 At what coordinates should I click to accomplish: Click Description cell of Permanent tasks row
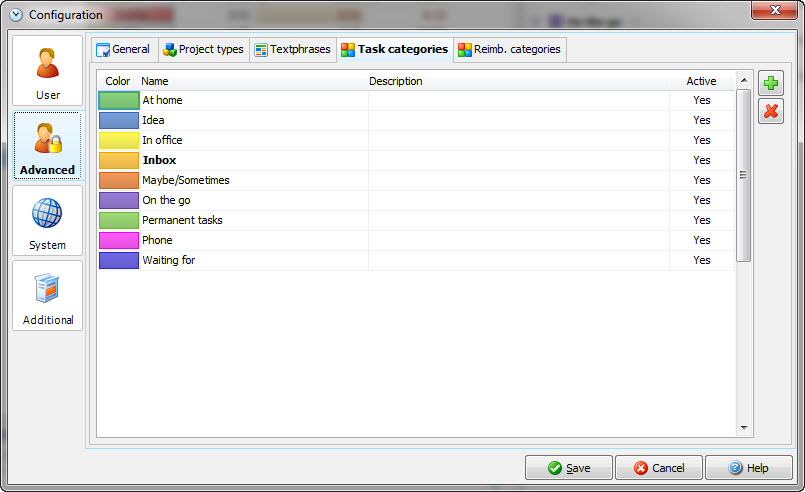click(519, 220)
